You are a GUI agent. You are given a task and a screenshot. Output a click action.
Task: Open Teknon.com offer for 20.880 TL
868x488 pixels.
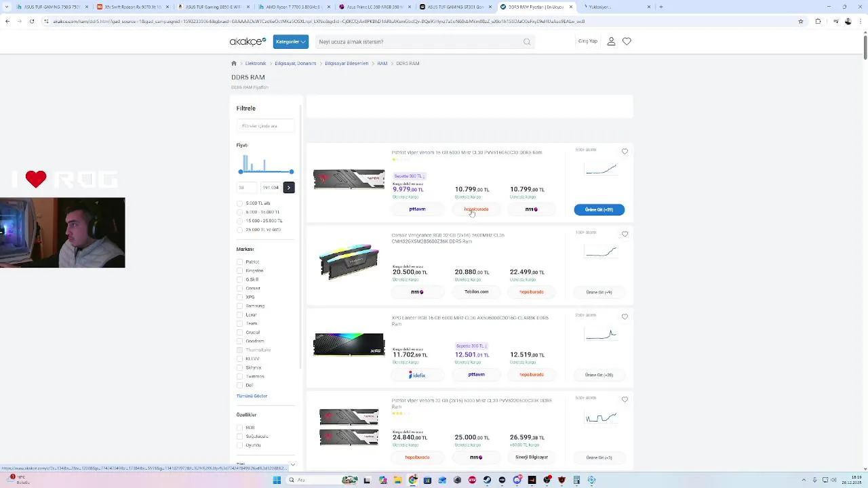(x=476, y=292)
